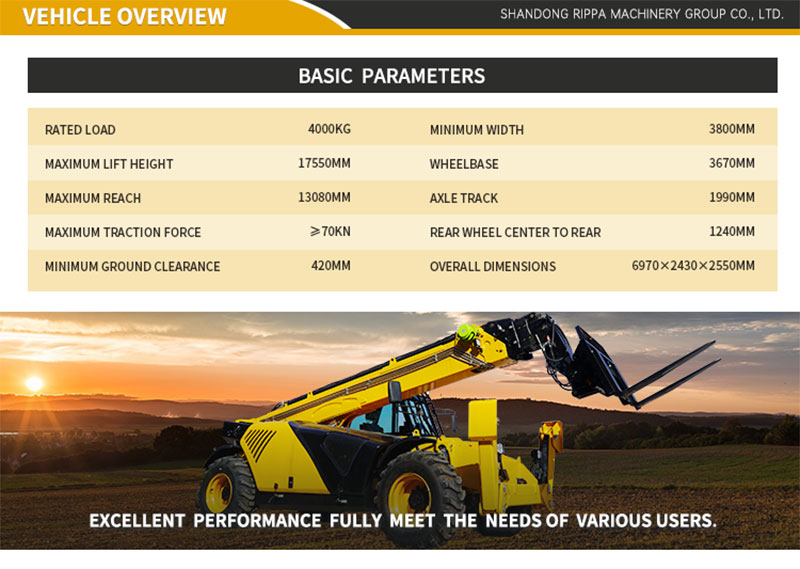Click the VEHICLE OVERVIEW heading

coord(124,16)
